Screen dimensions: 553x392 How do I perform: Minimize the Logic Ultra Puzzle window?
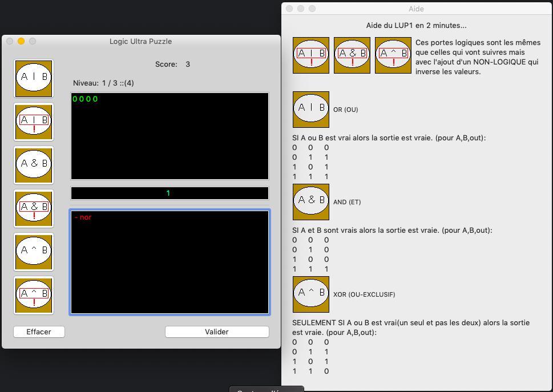point(21,41)
